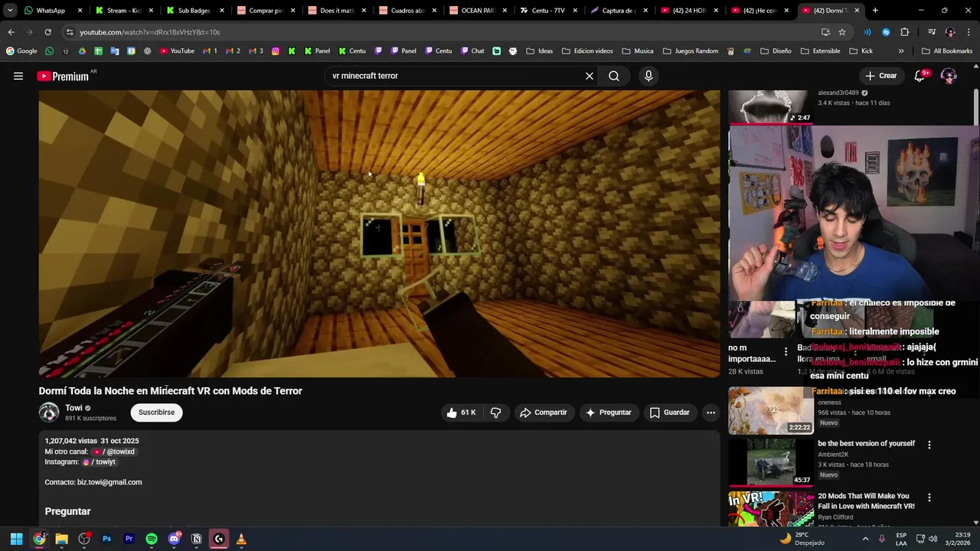Open Google bookmark
This screenshot has width=980, height=551.
point(21,51)
